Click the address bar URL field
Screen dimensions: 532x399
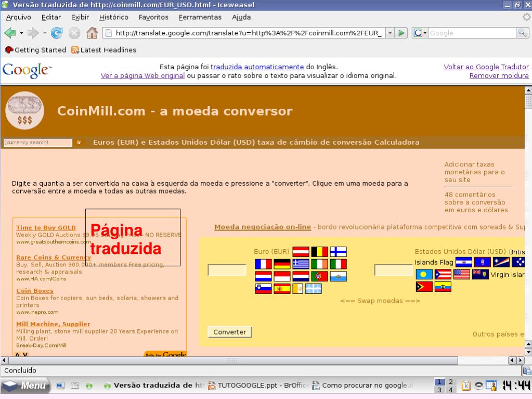point(243,33)
